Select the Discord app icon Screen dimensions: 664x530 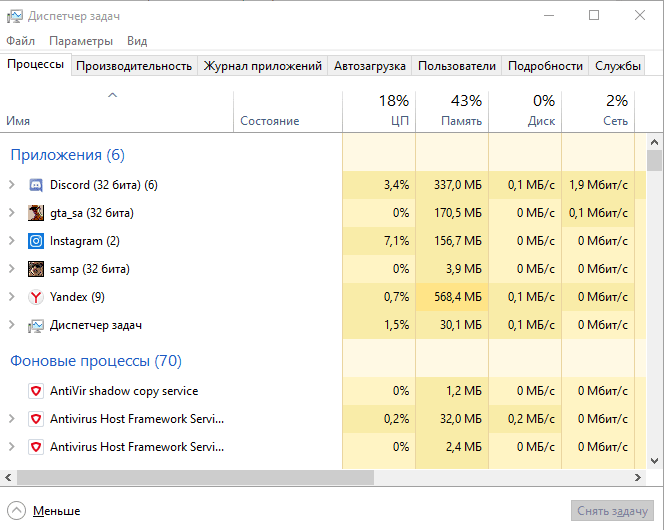(36, 185)
